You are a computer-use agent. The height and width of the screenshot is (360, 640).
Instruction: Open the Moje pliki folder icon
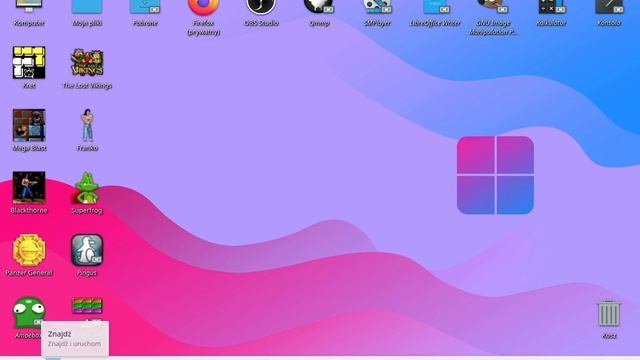(x=87, y=6)
